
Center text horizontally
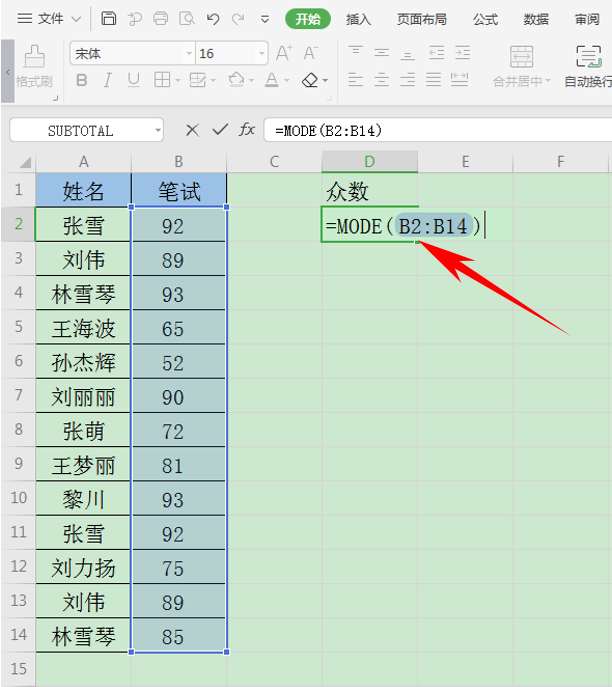382,80
